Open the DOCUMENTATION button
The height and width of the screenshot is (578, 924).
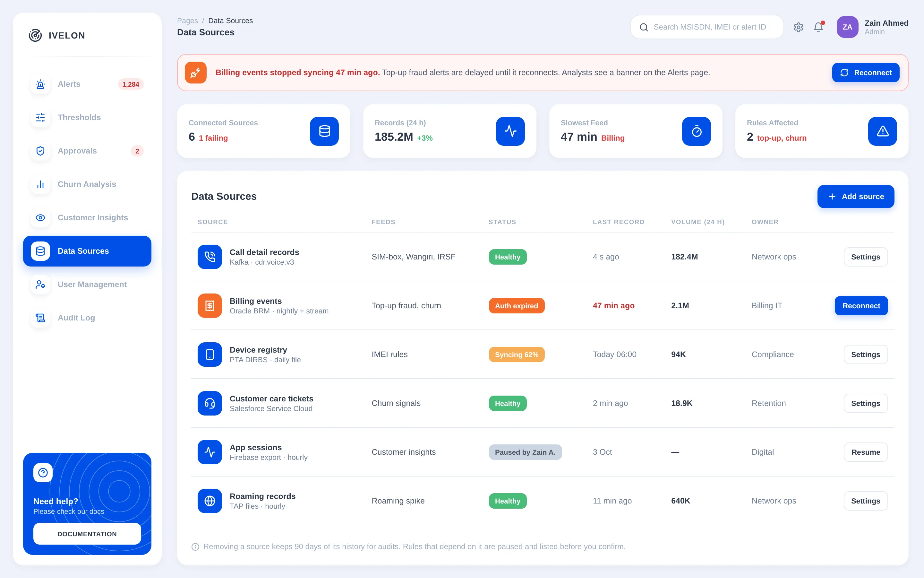pyautogui.click(x=87, y=534)
